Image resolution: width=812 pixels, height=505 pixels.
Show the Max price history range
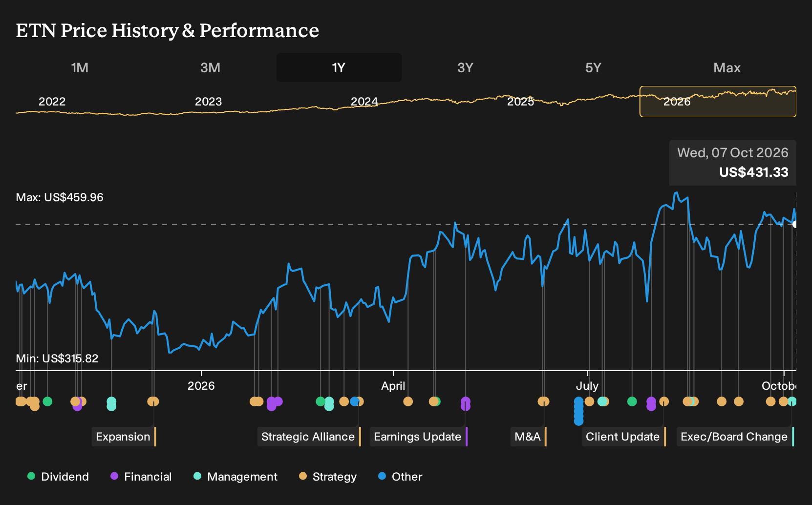click(x=727, y=67)
